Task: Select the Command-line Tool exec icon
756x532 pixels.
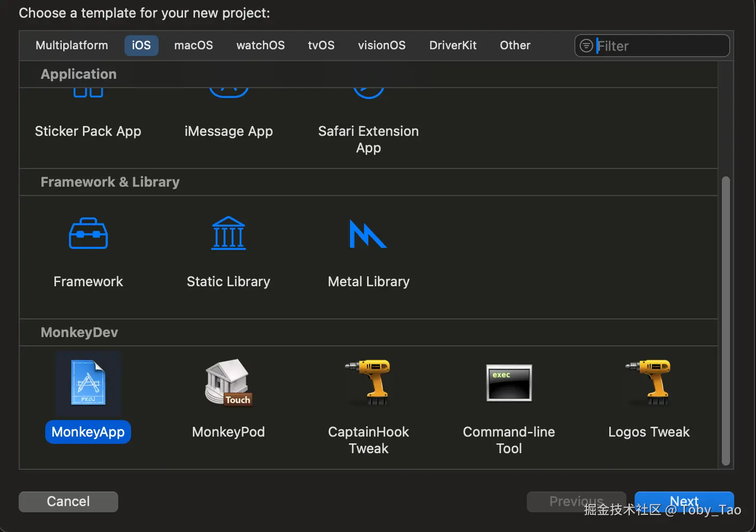Action: click(509, 383)
